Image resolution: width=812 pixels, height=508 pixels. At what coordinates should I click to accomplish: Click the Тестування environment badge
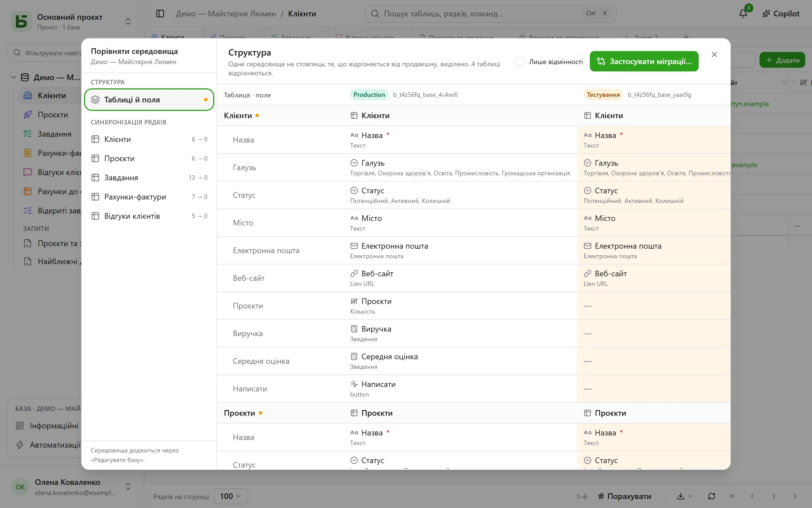click(x=603, y=95)
